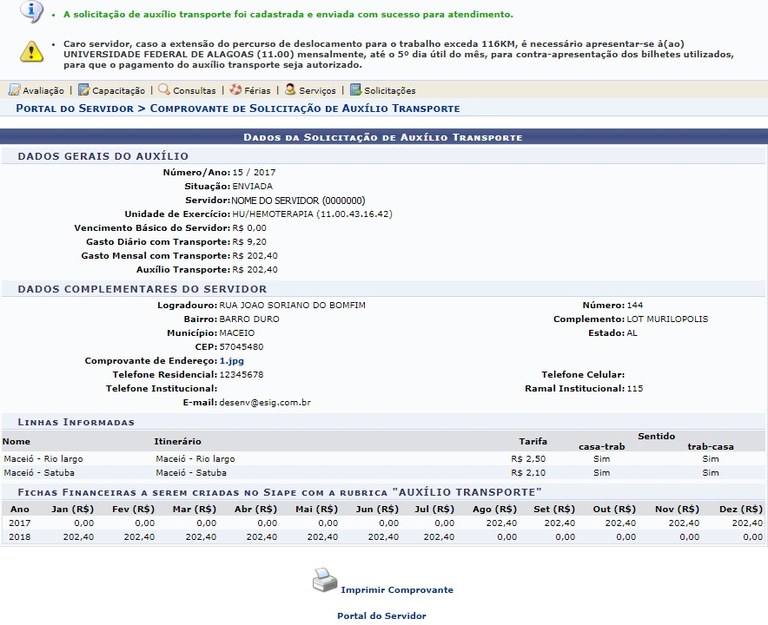Open the 1.jpg address proof file

coord(231,360)
